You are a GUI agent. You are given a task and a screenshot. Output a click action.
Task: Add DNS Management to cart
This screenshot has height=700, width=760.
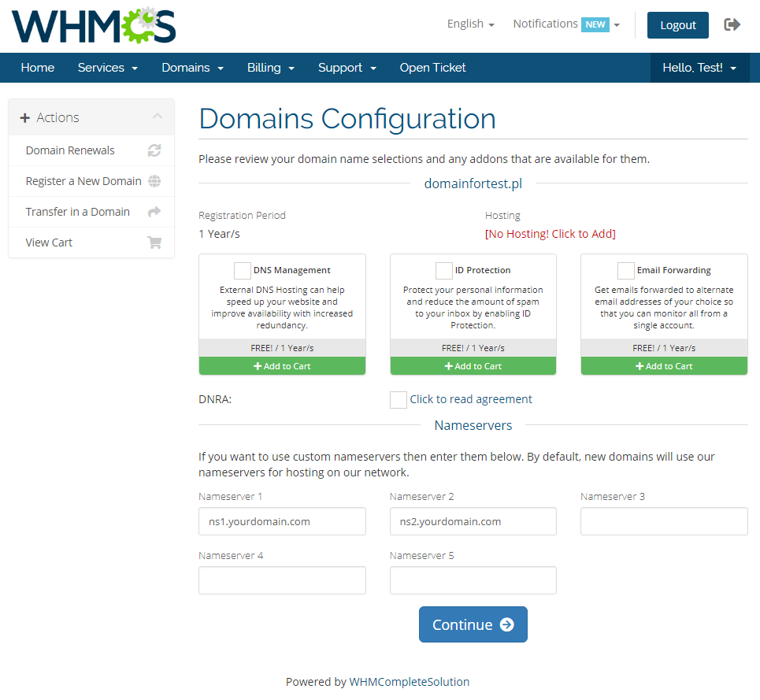click(x=282, y=366)
